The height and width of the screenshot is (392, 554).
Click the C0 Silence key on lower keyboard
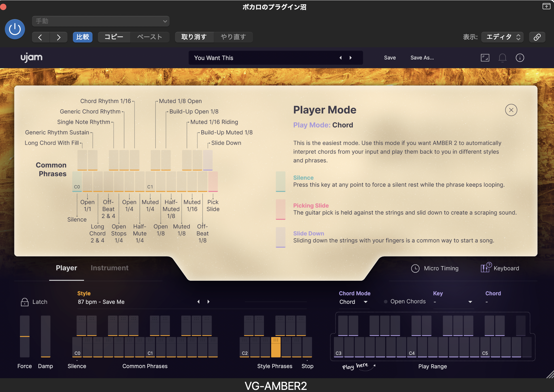(77, 347)
